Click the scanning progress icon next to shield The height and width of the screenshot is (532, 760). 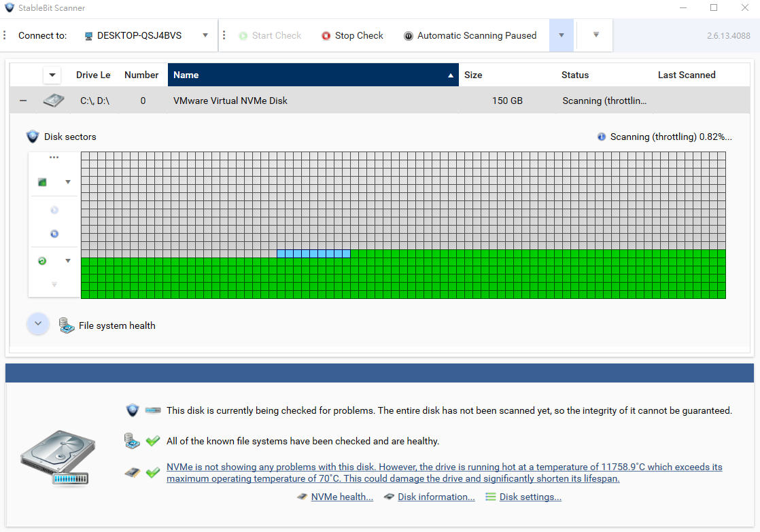pos(153,410)
